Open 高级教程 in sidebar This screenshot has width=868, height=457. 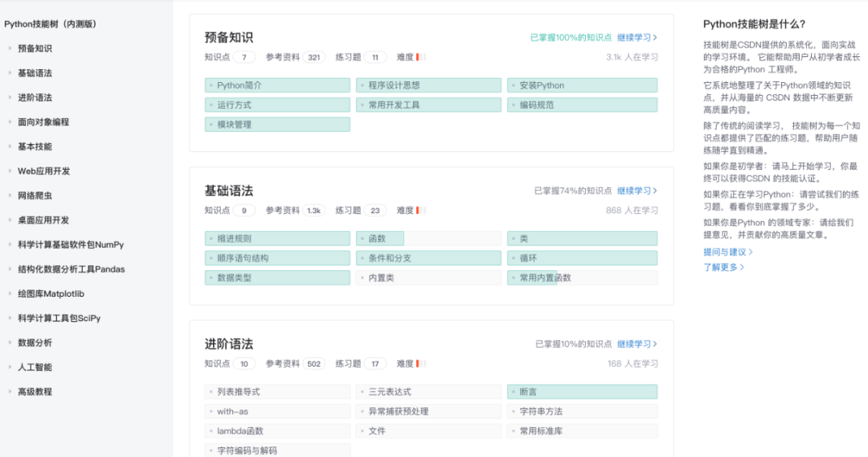point(35,392)
